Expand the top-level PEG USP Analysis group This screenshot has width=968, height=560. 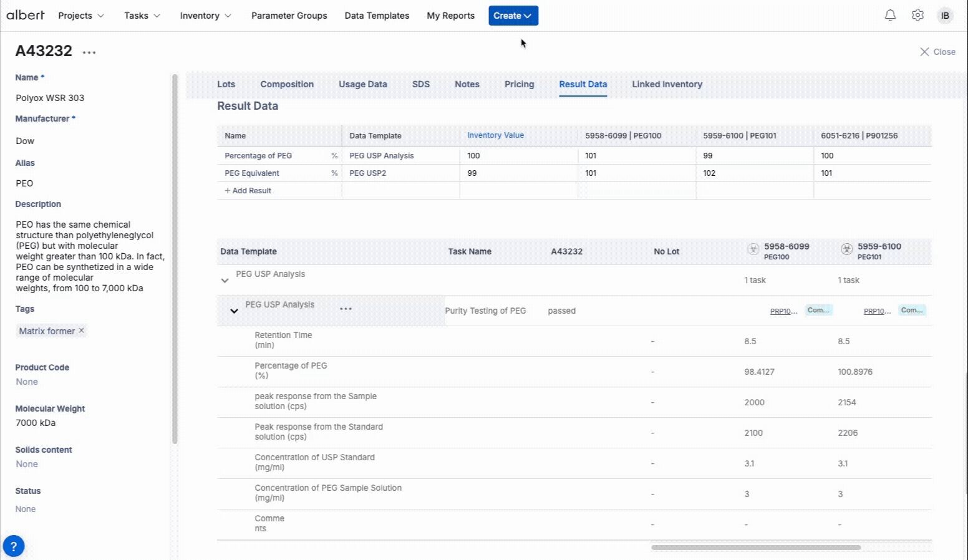(x=225, y=279)
